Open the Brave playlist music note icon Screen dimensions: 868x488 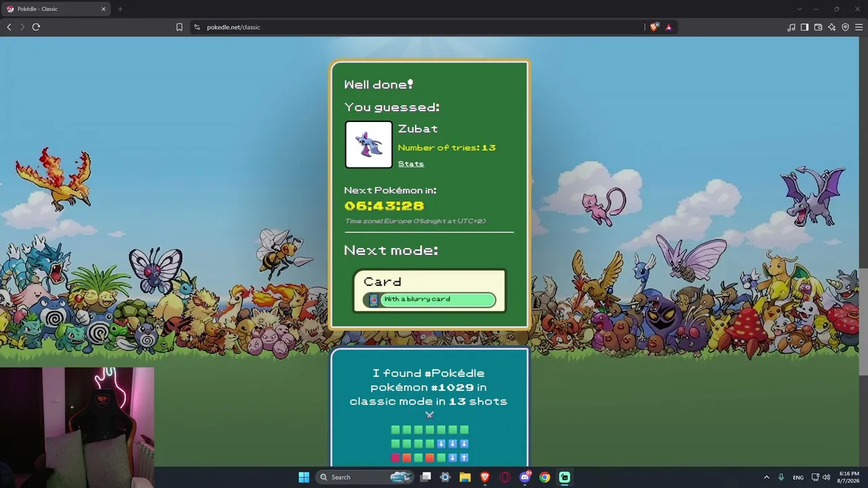click(x=791, y=27)
